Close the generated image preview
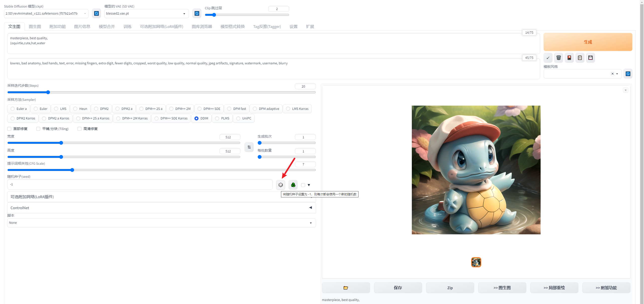This screenshot has height=304, width=644. [626, 90]
